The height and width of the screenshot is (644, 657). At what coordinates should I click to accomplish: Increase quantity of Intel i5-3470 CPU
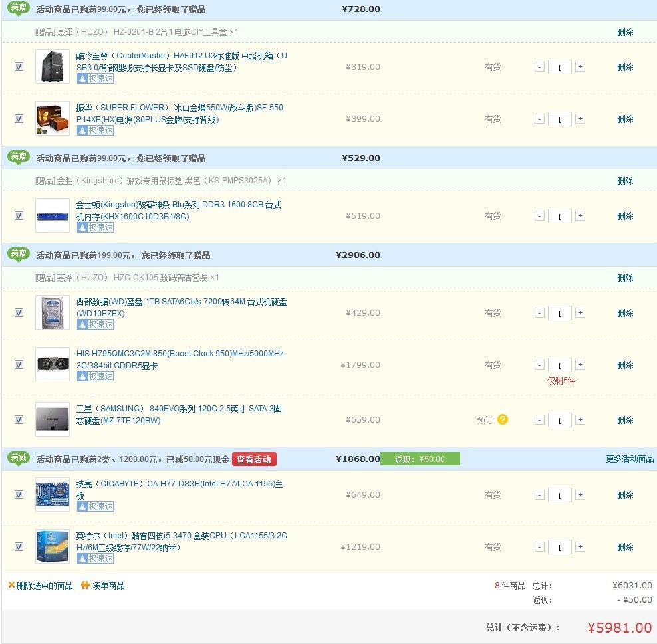(x=580, y=547)
